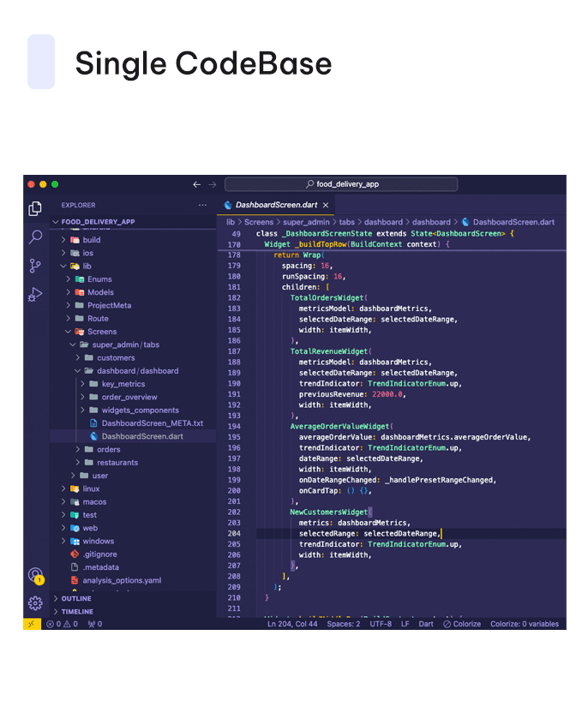Open the Search view in activity bar
Viewport: 588px width, 713px height.
pyautogui.click(x=35, y=237)
